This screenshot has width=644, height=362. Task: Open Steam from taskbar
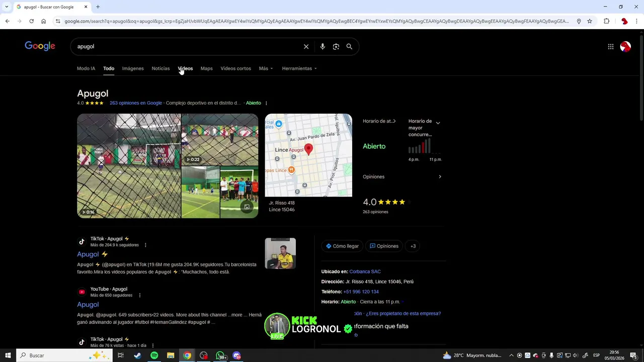pyautogui.click(x=137, y=355)
